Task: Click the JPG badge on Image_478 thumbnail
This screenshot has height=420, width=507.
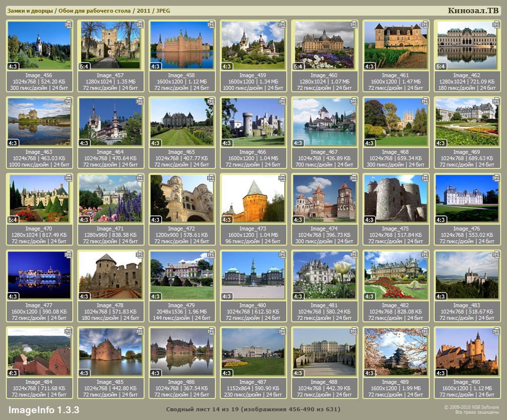Action: [x=139, y=254]
